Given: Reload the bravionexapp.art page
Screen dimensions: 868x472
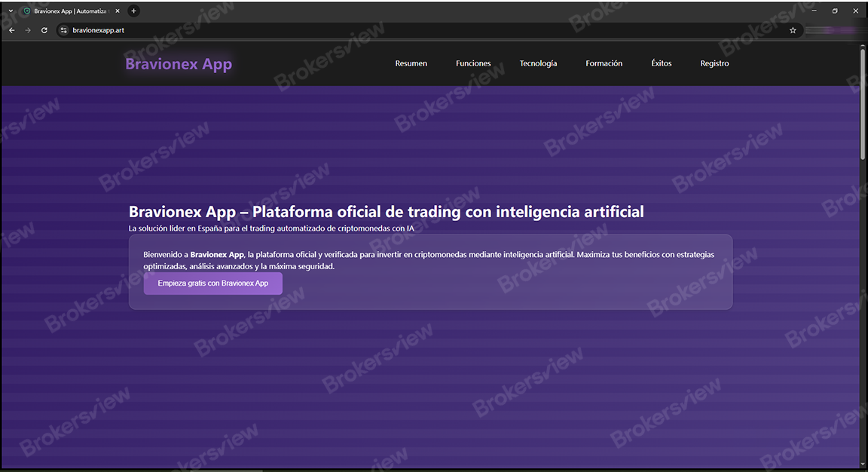Looking at the screenshot, I should pyautogui.click(x=44, y=30).
